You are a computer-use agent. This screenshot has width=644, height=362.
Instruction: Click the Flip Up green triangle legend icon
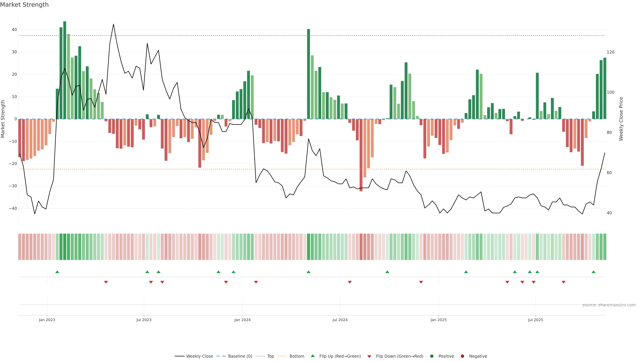312,356
